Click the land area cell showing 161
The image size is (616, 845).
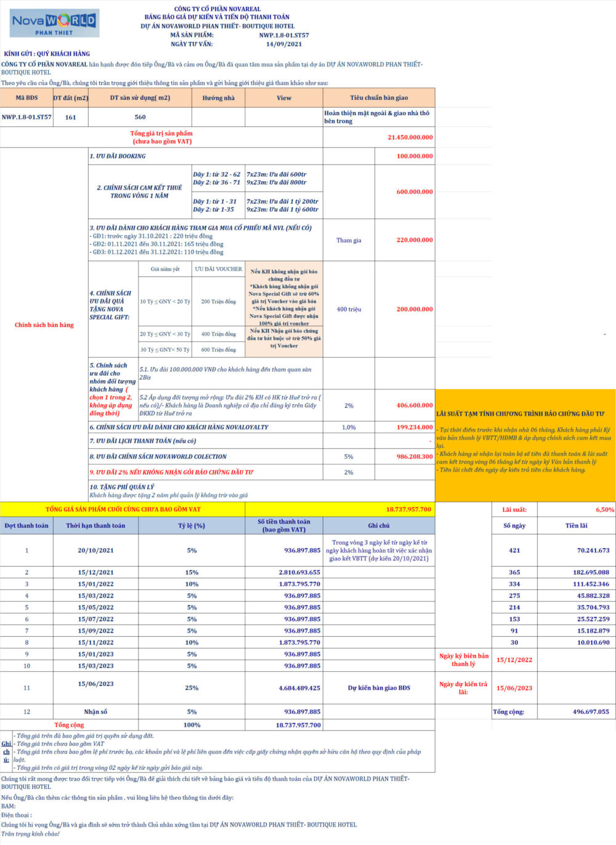click(x=71, y=117)
